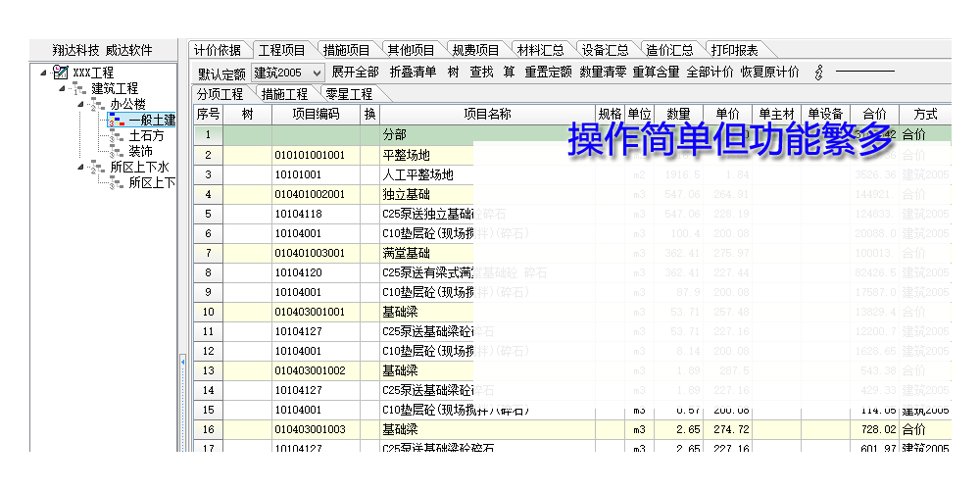Click the 土石方 tree node icon
This screenshot has height=490, width=980.
pos(117,136)
